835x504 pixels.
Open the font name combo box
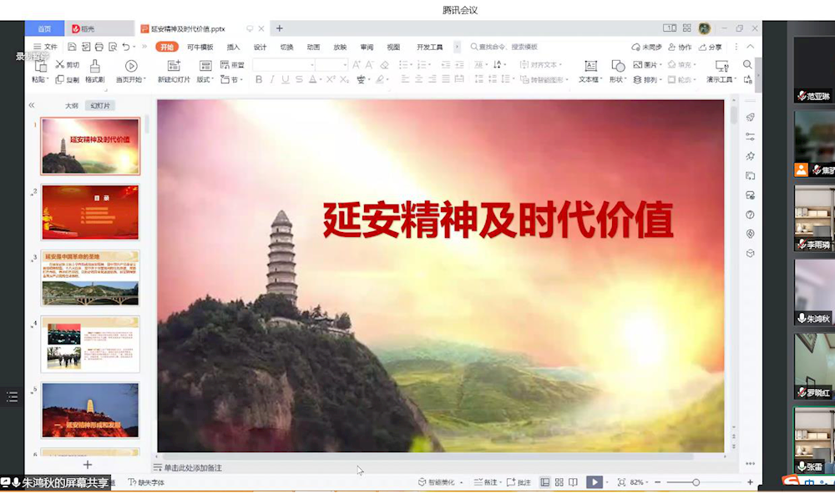[x=284, y=65]
